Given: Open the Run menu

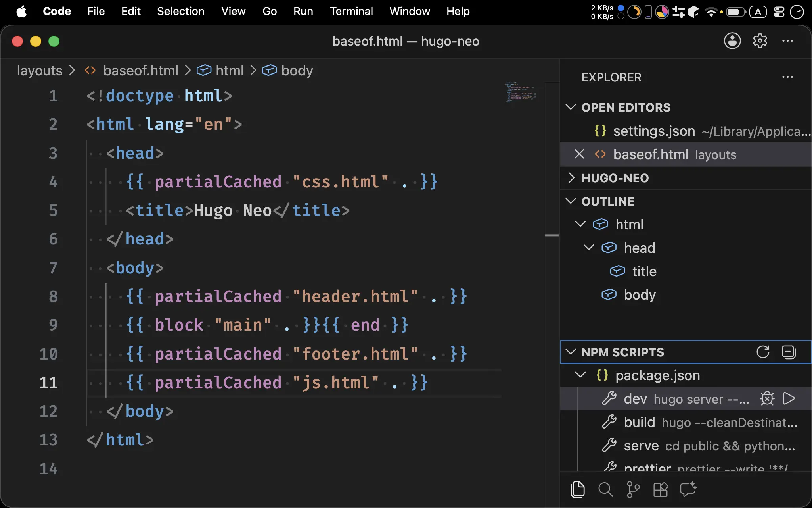Looking at the screenshot, I should [303, 12].
